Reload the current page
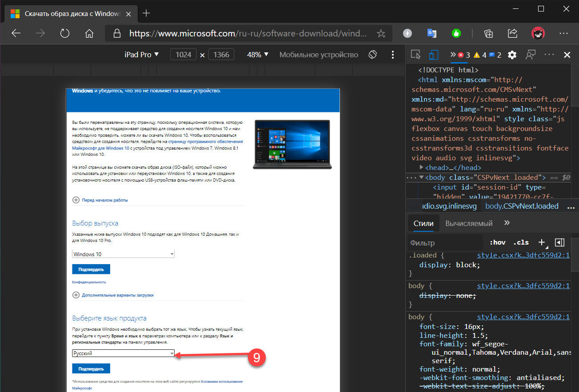Viewport: 579px width, 392px height. (65, 34)
